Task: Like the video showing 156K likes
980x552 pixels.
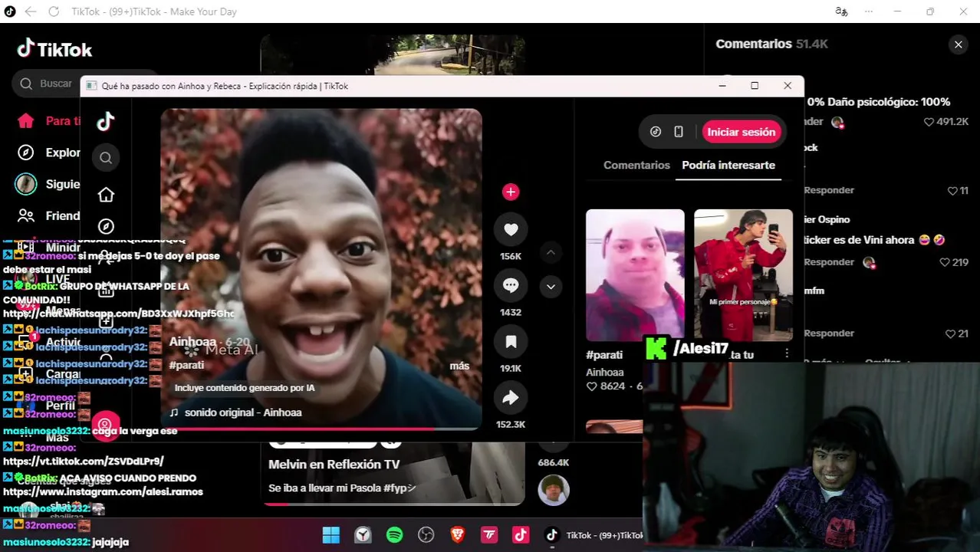Action: point(511,229)
